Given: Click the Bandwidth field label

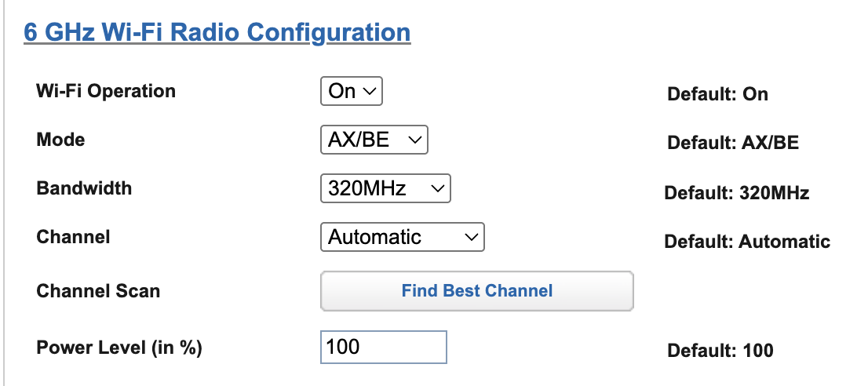Looking at the screenshot, I should point(84,188).
